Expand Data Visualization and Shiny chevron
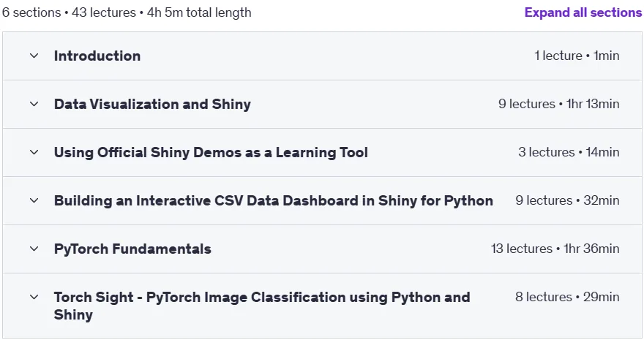Viewport: 644px width, 340px height. click(x=34, y=104)
